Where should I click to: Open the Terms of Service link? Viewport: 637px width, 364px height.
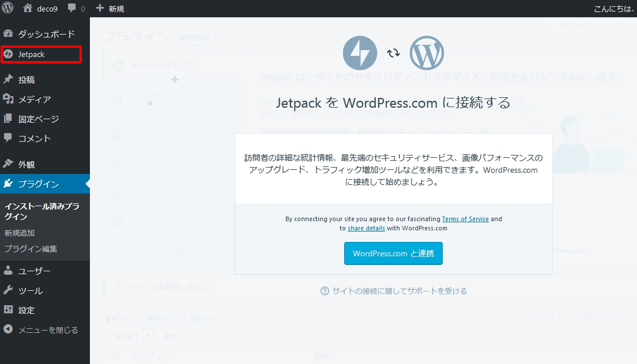click(x=465, y=218)
